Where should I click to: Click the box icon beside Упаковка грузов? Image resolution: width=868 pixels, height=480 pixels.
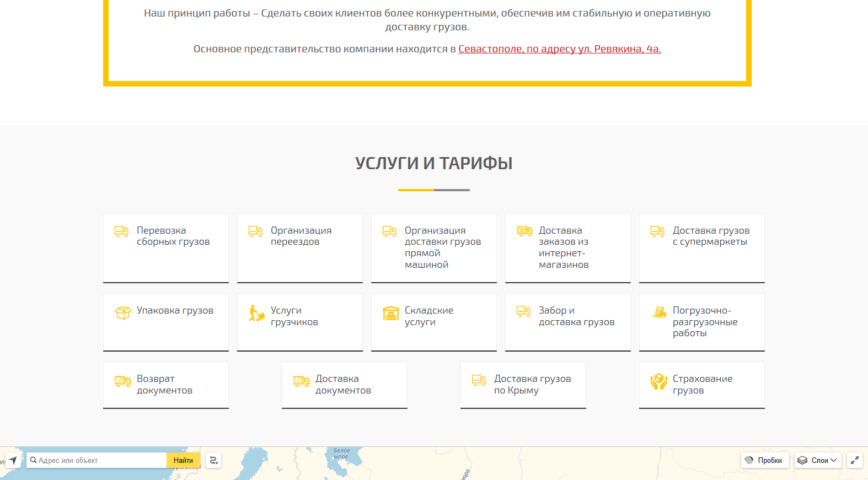[x=122, y=312]
